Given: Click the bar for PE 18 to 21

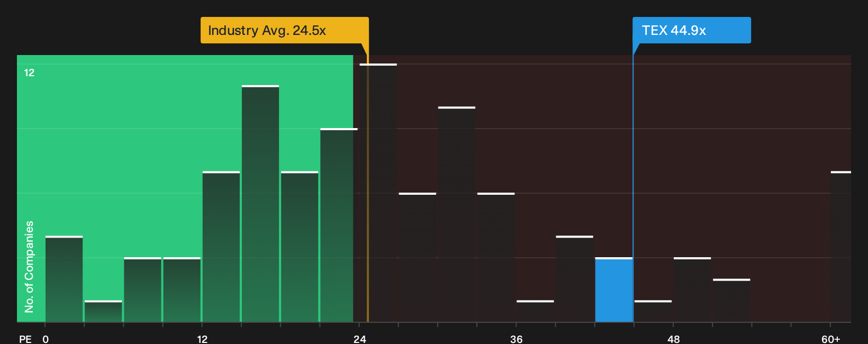Looking at the screenshot, I should tap(300, 247).
